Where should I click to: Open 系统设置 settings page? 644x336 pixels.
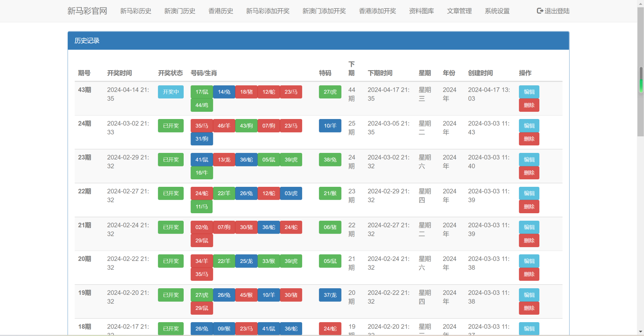[x=497, y=11]
